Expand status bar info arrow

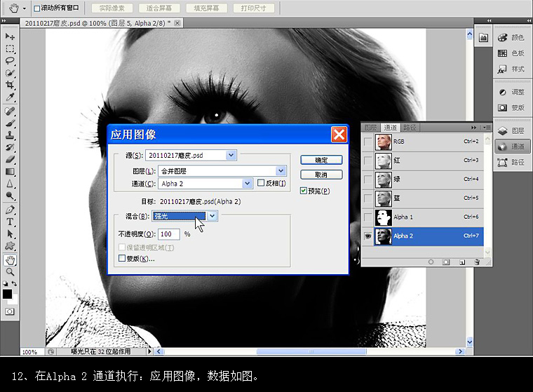[x=149, y=351]
